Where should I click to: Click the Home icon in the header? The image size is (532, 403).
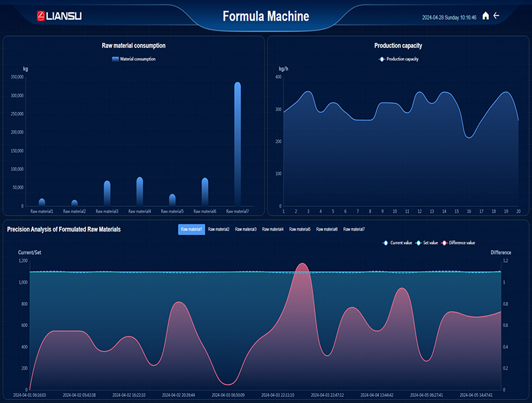click(x=485, y=16)
